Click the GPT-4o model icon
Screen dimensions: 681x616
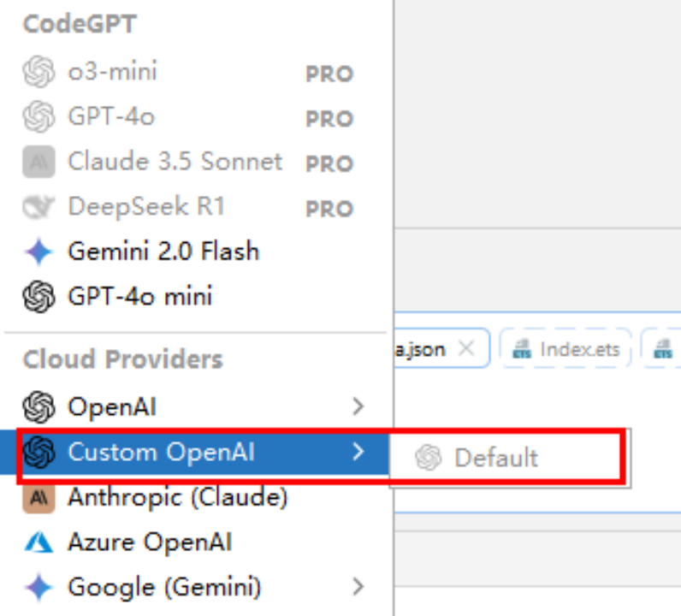(x=38, y=116)
